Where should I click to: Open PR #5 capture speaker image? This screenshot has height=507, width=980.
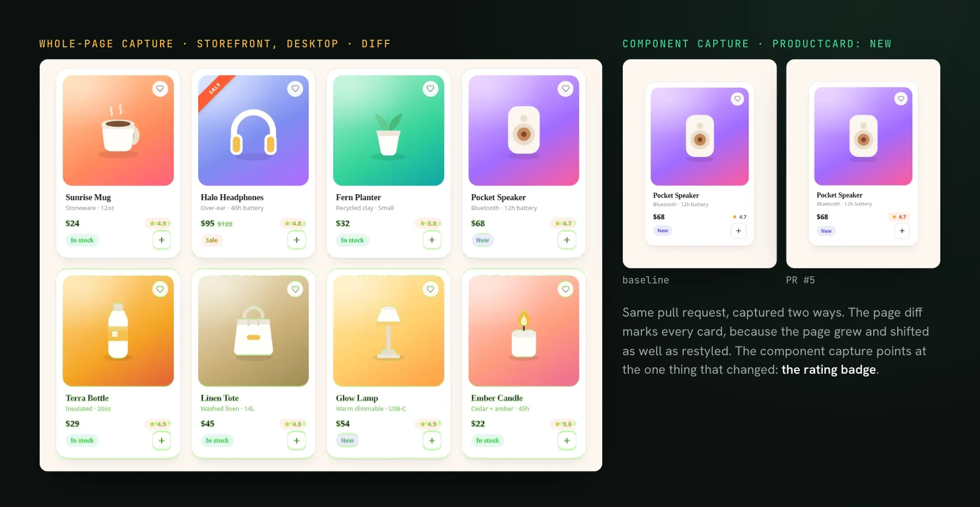click(x=863, y=137)
